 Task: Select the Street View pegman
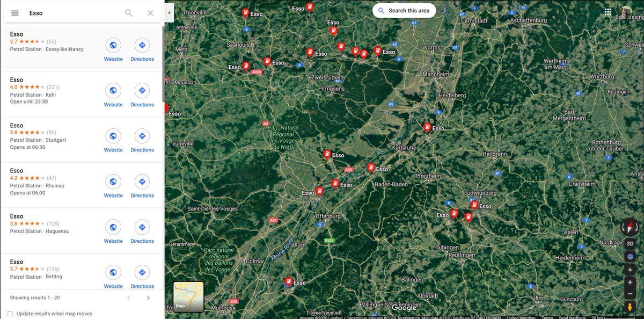coord(630,307)
